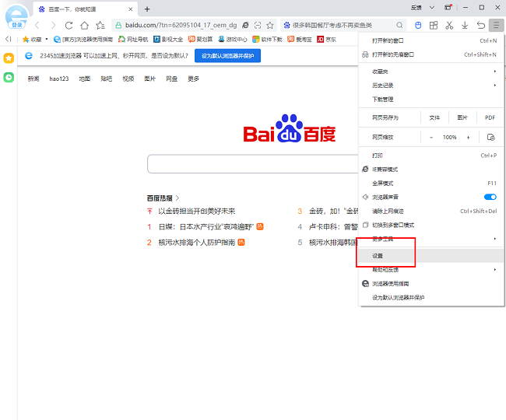The image size is (506, 420).
Task: Click the skin/theme icon in title bar
Action: (448, 7)
